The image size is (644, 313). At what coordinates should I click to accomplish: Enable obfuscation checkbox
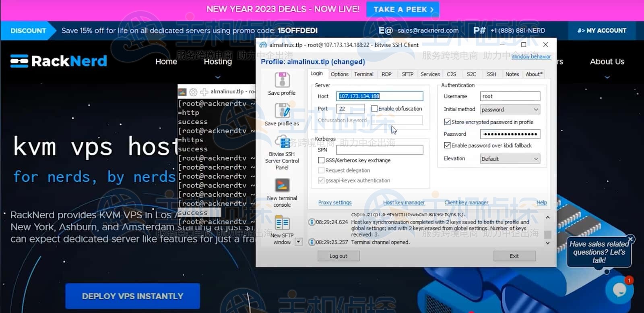[x=374, y=108]
